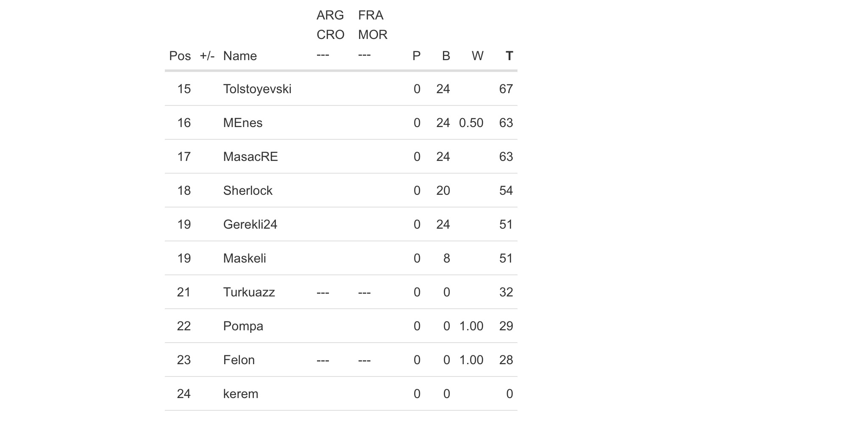Click the +/- column header
This screenshot has width=868, height=426.
207,56
